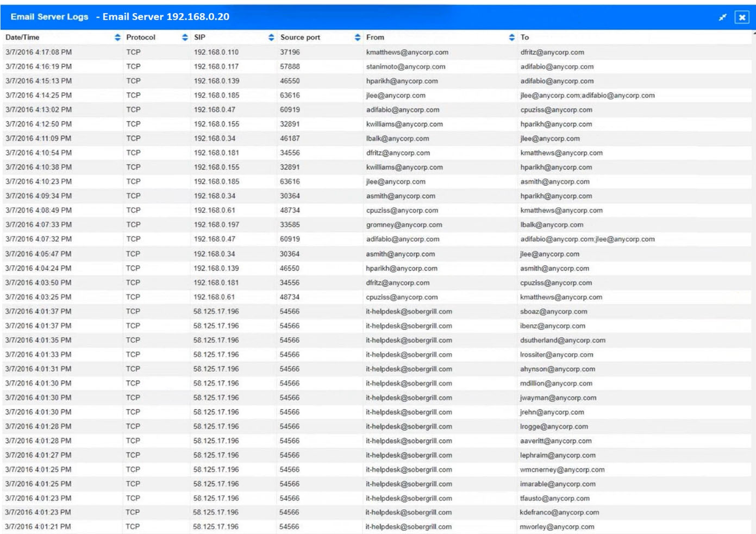Select SIP 192.168.0.117
The height and width of the screenshot is (534, 756).
pyautogui.click(x=216, y=67)
